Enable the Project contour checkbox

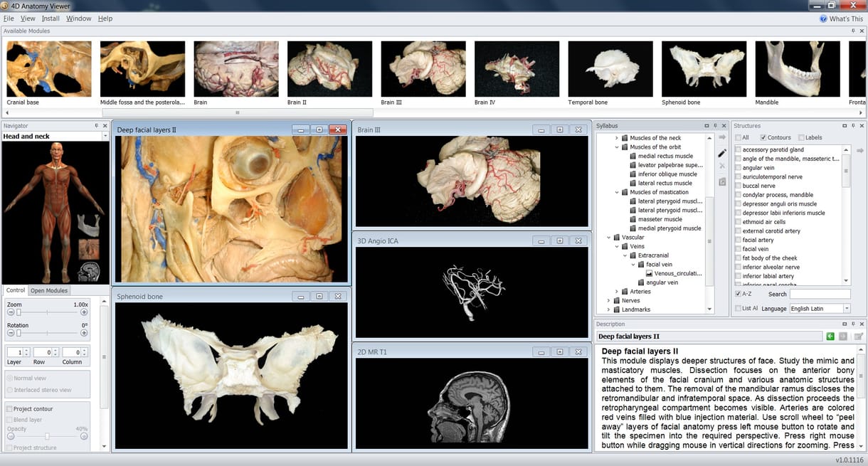[9, 409]
